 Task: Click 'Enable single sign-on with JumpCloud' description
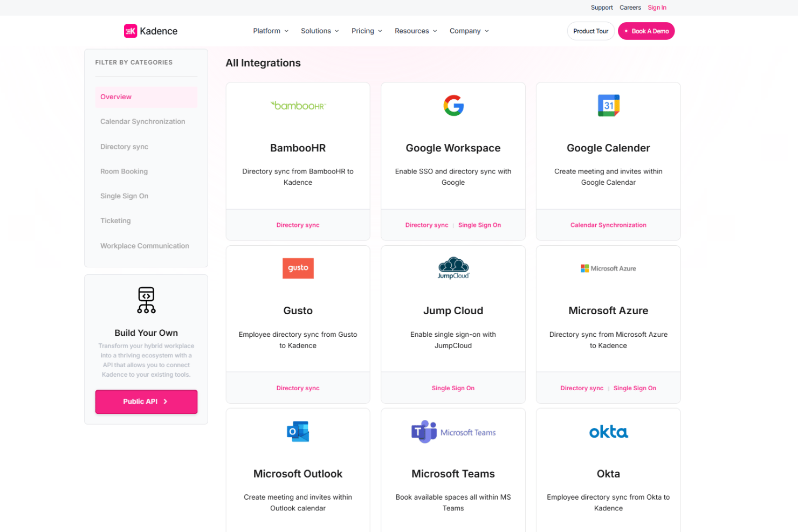453,340
